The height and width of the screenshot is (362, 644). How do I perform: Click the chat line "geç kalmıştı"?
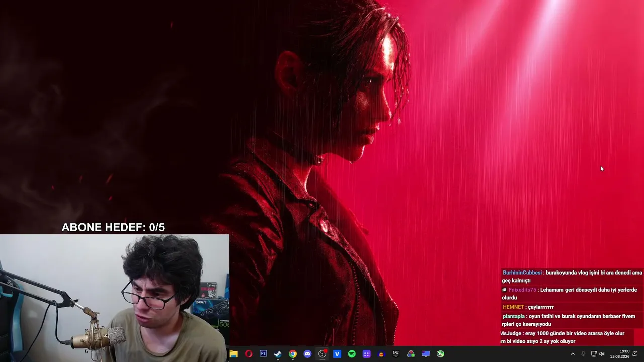point(516,281)
